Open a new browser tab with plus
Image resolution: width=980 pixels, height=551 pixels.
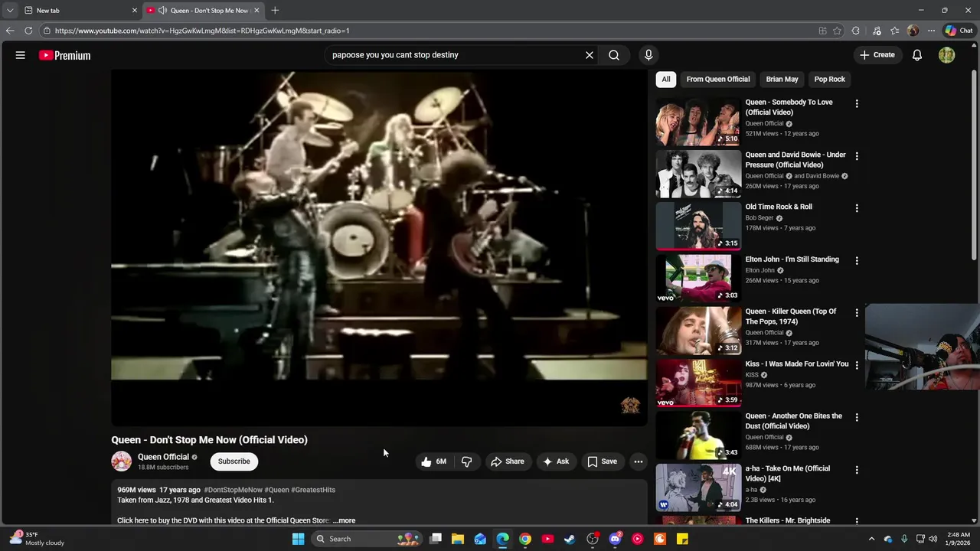pos(275,10)
